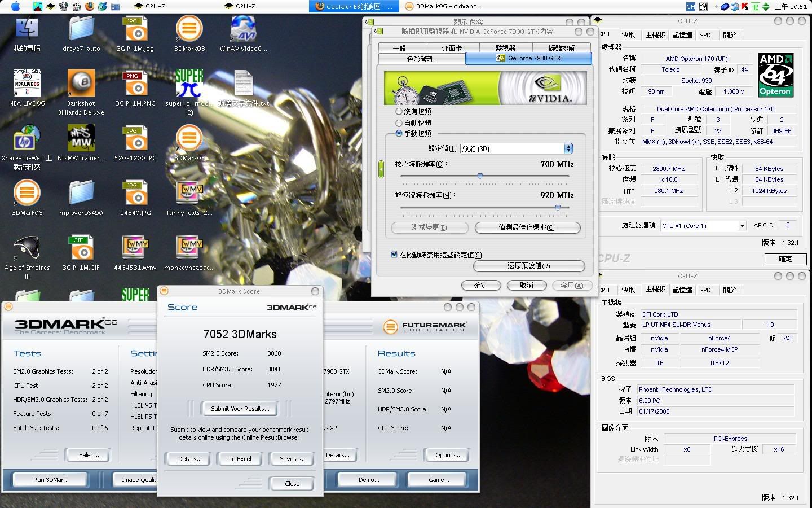812x508 pixels.
Task: Open the monkeyheadsc video file
Action: [189, 253]
